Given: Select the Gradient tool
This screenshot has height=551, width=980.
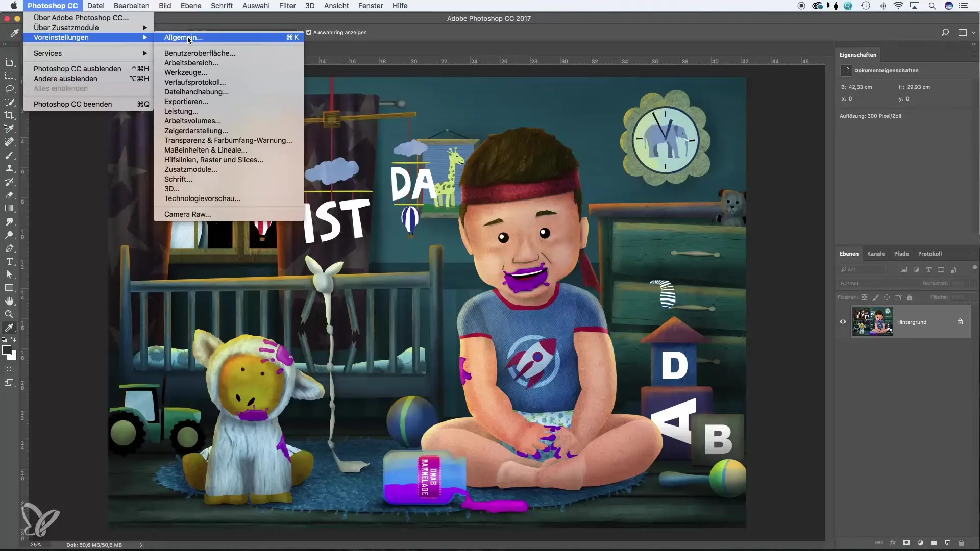Looking at the screenshot, I should [x=9, y=208].
